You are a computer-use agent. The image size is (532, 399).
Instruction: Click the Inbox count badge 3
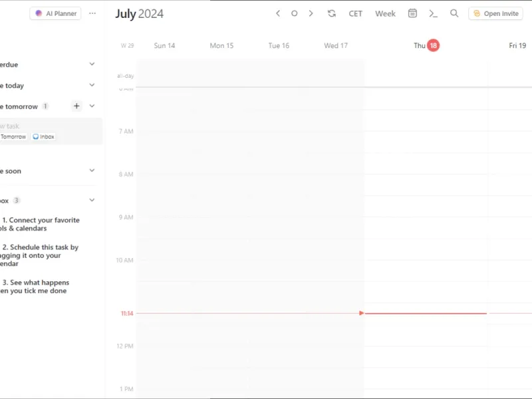16,200
